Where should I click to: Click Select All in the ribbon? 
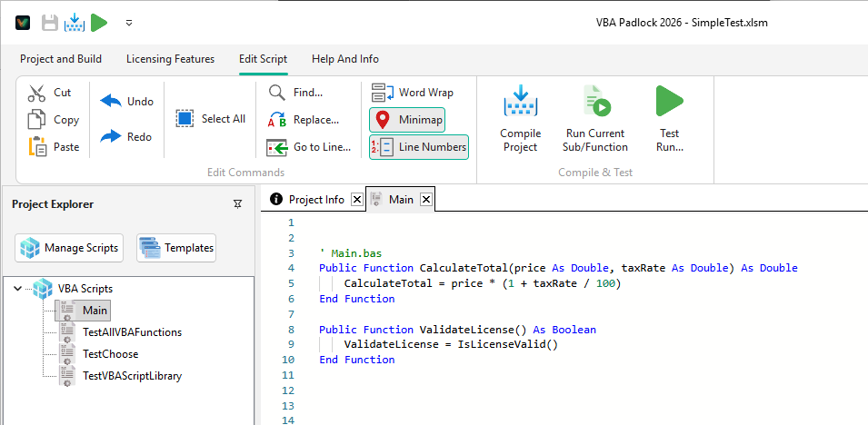[x=210, y=118]
